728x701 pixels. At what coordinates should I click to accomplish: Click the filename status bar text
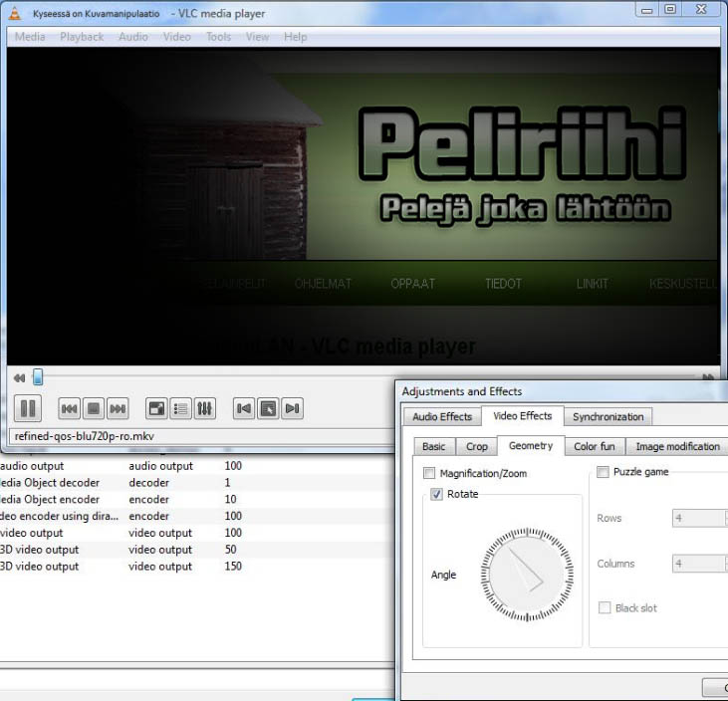(x=85, y=436)
